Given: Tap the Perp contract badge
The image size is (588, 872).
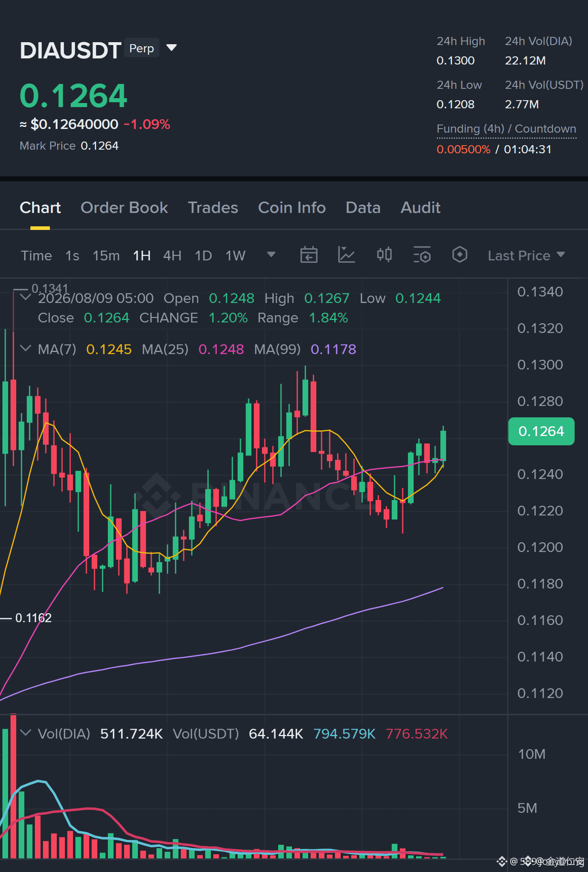Looking at the screenshot, I should 142,48.
